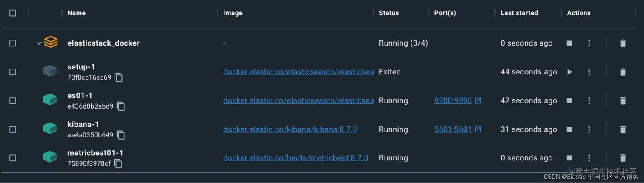644x183 pixels.
Task: Copy the setup-1 container ID
Action: point(119,78)
